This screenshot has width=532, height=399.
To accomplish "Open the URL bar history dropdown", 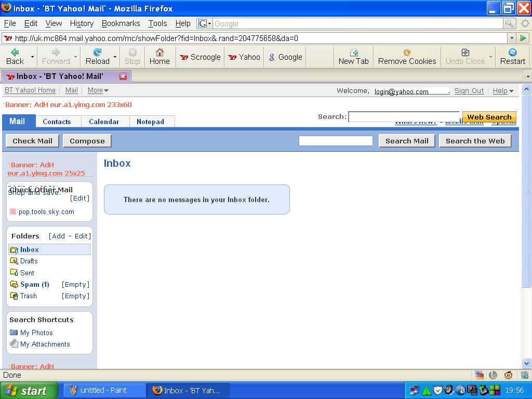I will (512, 38).
